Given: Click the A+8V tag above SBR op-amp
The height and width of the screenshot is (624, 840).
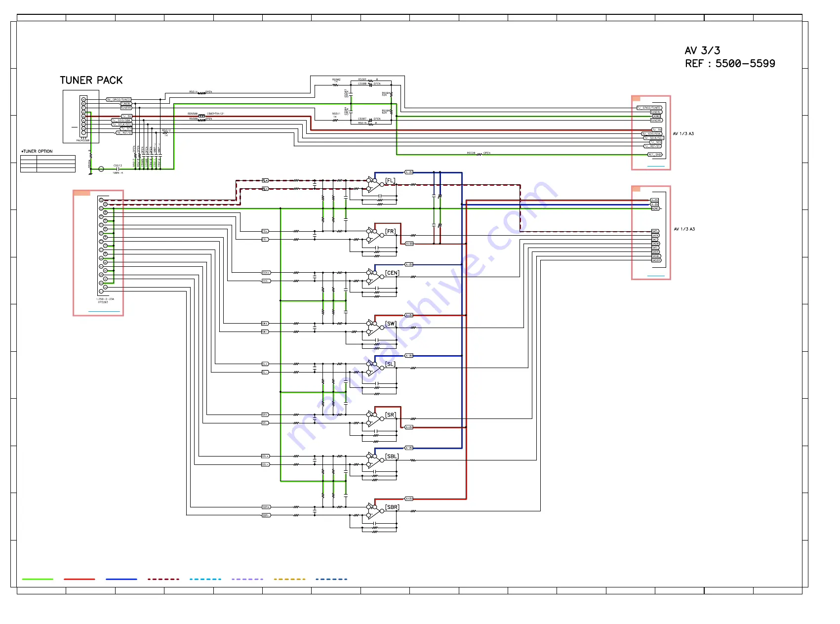Looking at the screenshot, I should (409, 499).
